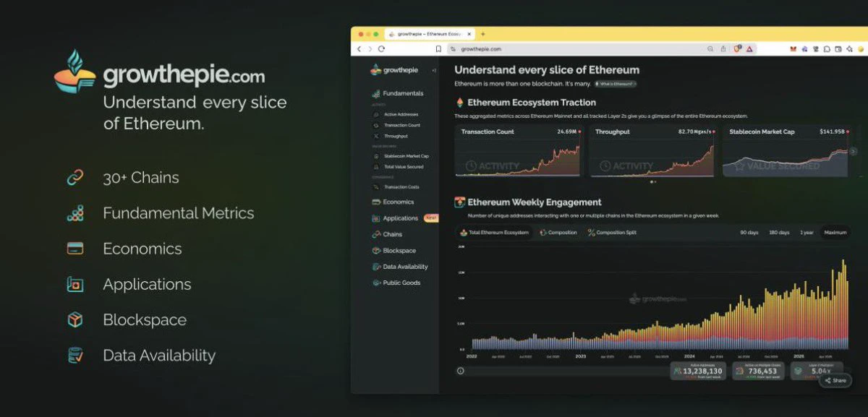This screenshot has height=417, width=868.
Task: Click the magnifier icon in the address bar
Action: pos(710,49)
